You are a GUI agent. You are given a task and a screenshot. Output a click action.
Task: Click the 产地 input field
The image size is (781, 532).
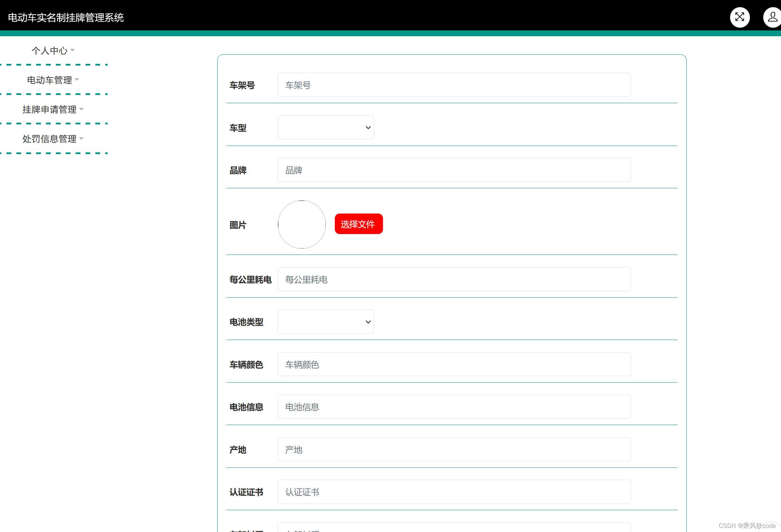pos(454,450)
